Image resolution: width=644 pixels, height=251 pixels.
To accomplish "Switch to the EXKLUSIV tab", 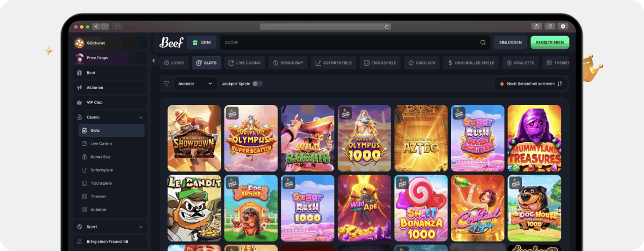I will tap(422, 63).
